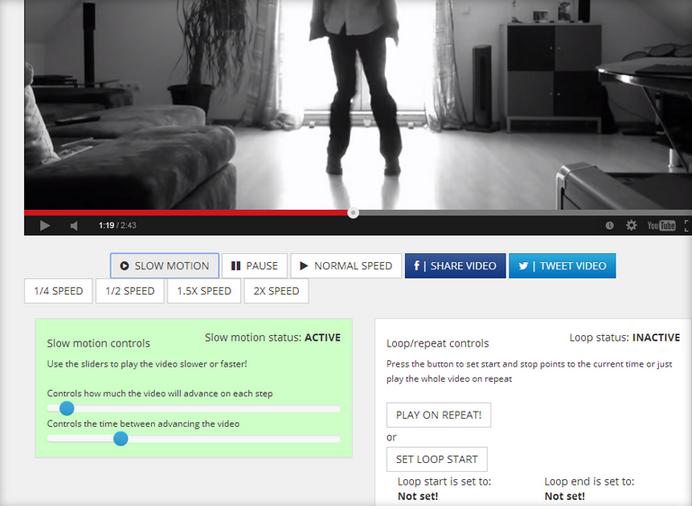692x506 pixels.
Task: Select 1.5X Speed playback
Action: pyautogui.click(x=203, y=291)
